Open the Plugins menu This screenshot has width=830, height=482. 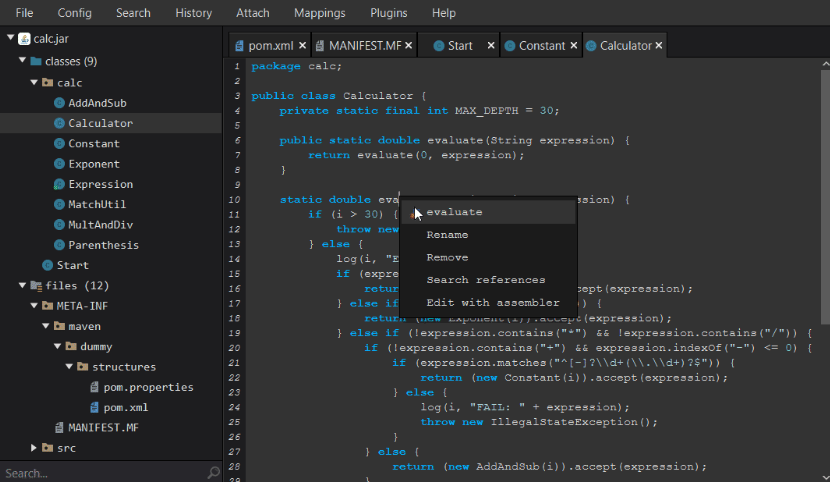[388, 13]
